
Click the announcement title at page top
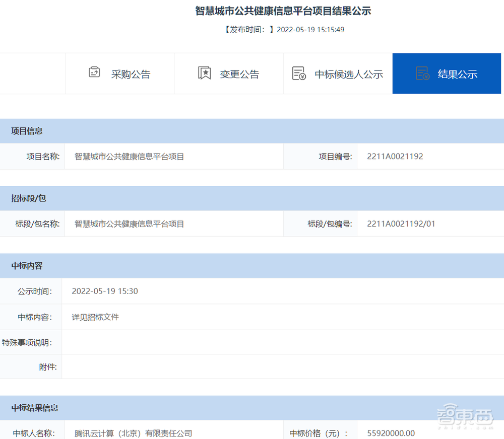[x=282, y=11]
